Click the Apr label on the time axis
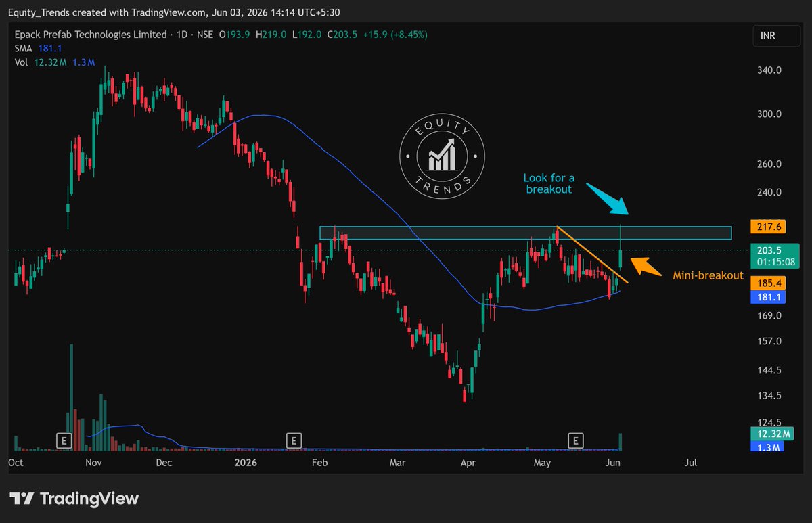This screenshot has width=812, height=523. (468, 463)
